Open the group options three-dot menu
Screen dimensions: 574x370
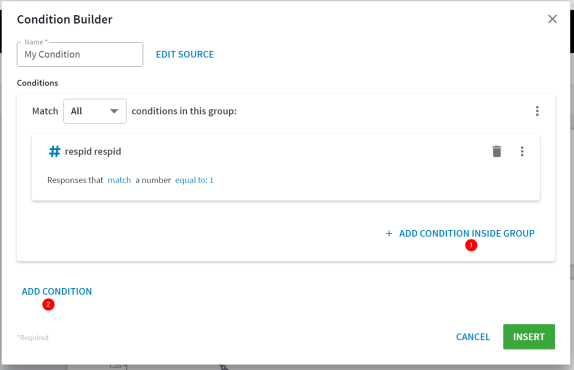pos(537,111)
